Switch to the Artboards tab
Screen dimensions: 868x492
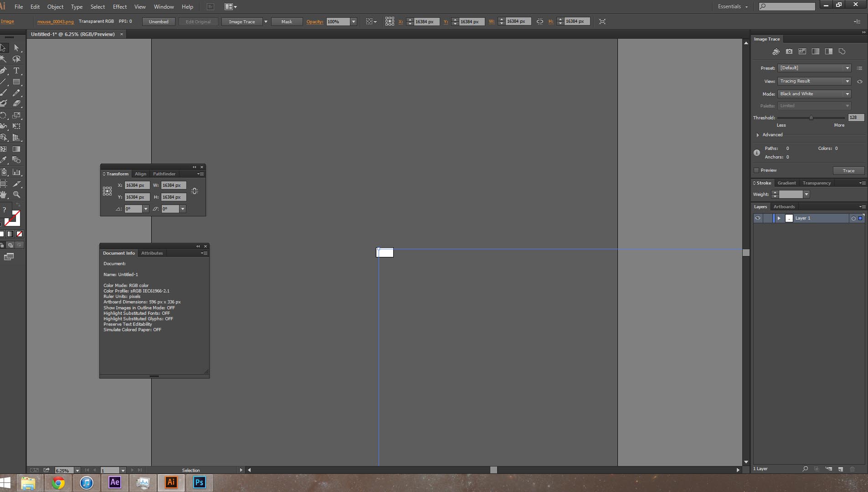click(784, 207)
